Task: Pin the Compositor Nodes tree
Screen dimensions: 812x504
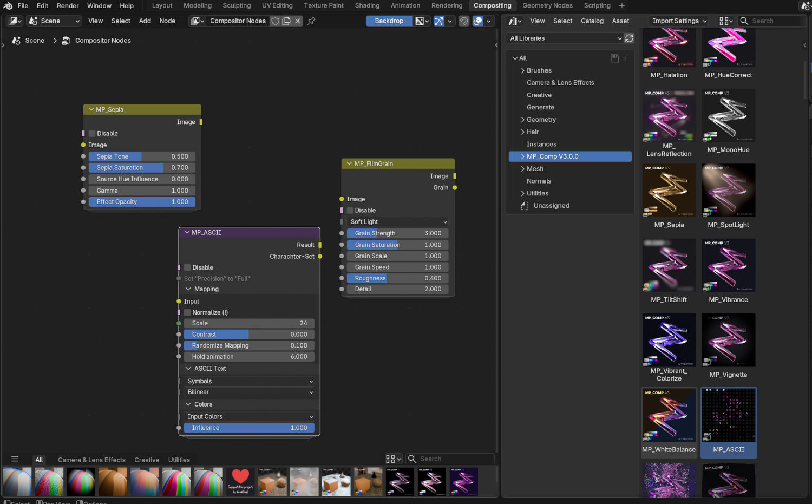Action: tap(311, 21)
